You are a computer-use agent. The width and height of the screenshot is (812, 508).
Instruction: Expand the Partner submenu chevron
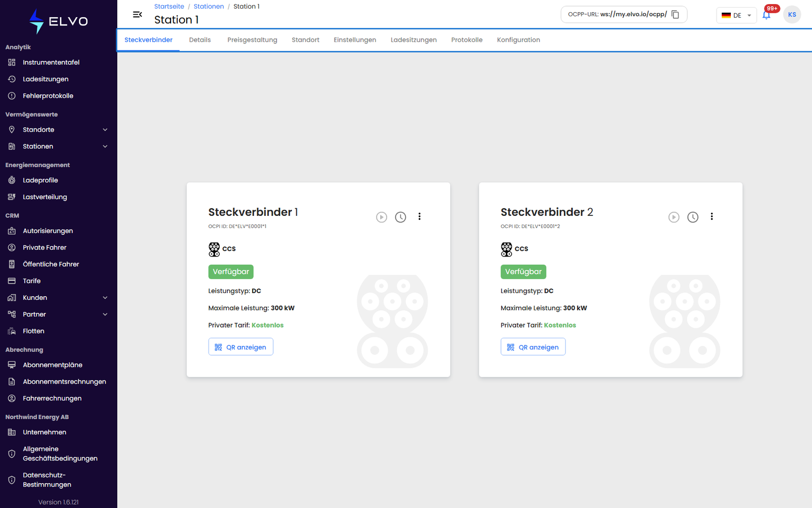[x=105, y=314]
